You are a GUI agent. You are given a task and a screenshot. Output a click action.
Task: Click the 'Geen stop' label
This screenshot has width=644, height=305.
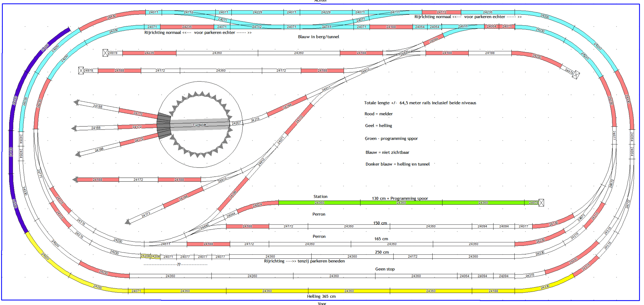(x=385, y=269)
